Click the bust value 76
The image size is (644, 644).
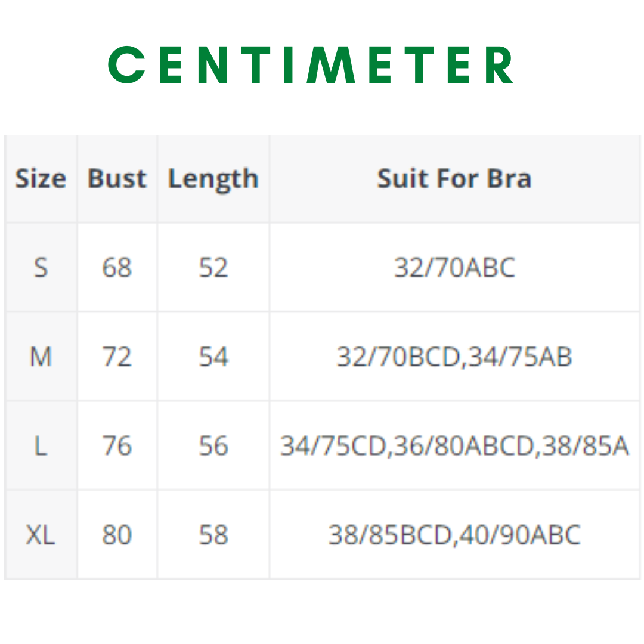[117, 445]
